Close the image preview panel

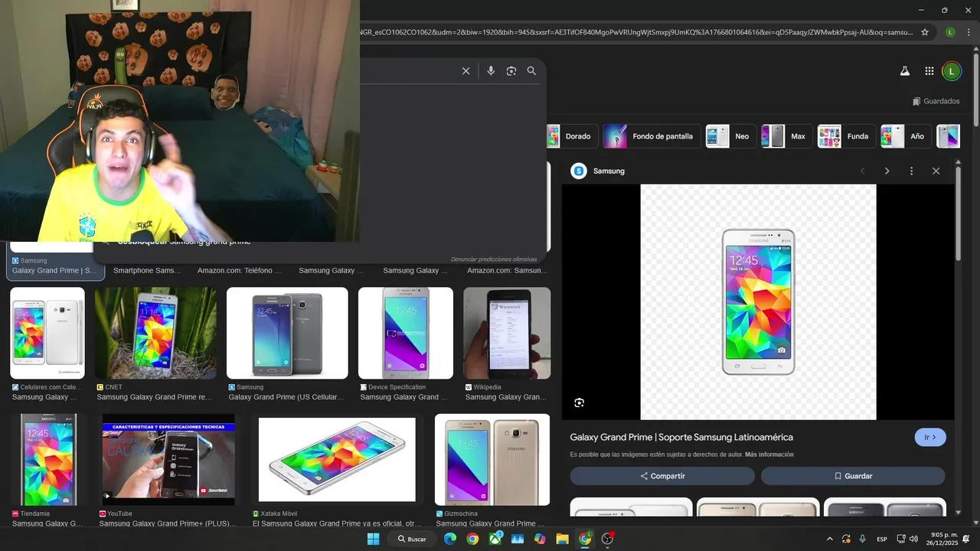[x=936, y=171]
